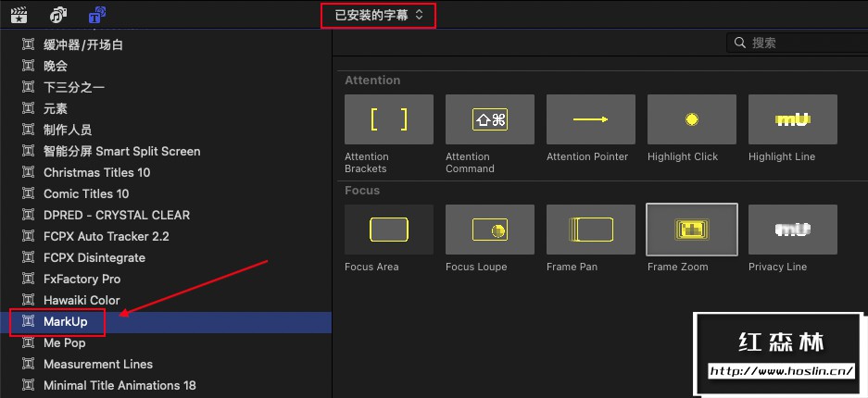This screenshot has height=398, width=868.
Task: Open the Libraries sidebar clapperboard icon
Action: coord(19,16)
